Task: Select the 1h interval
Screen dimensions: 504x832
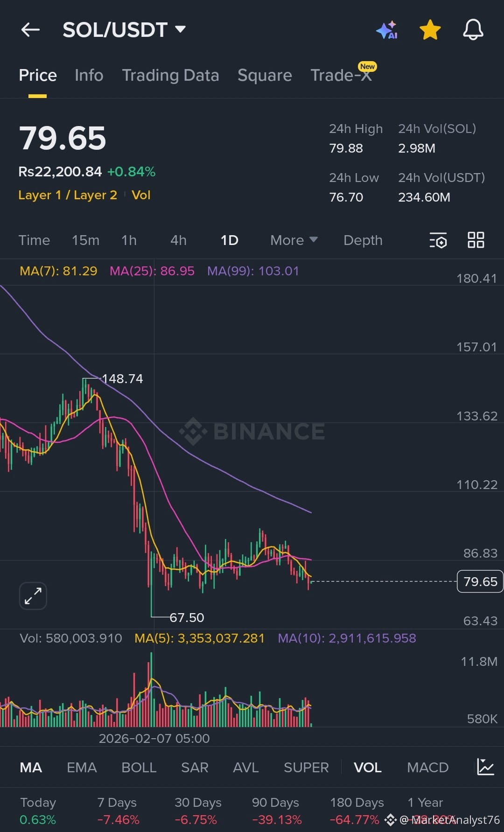Action: coord(129,240)
